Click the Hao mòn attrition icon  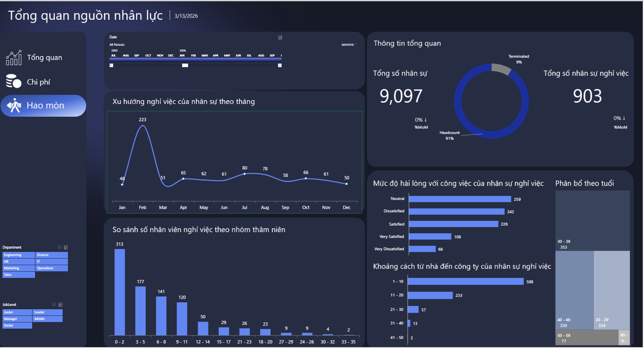14,106
